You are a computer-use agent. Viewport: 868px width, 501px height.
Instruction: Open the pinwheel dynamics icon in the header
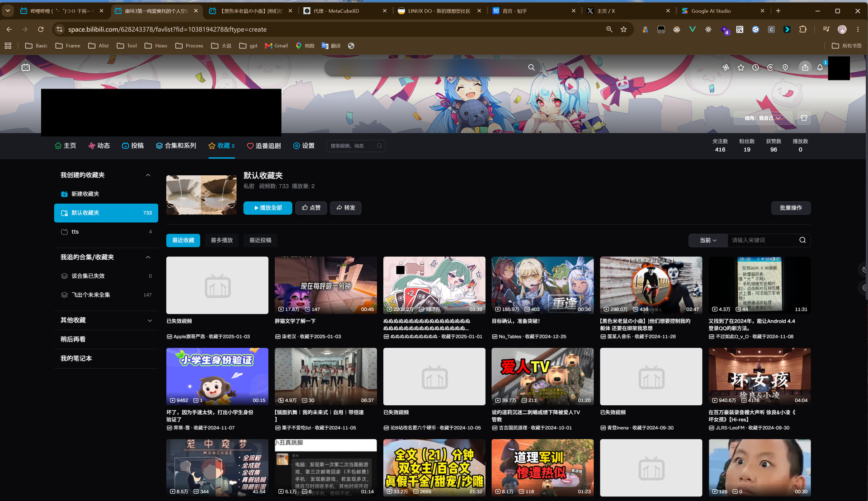tap(726, 67)
